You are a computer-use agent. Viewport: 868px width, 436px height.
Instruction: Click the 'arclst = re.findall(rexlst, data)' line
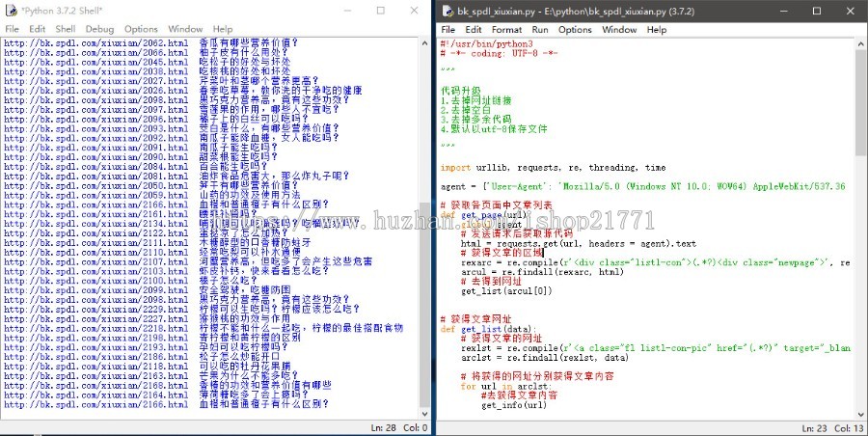545,358
